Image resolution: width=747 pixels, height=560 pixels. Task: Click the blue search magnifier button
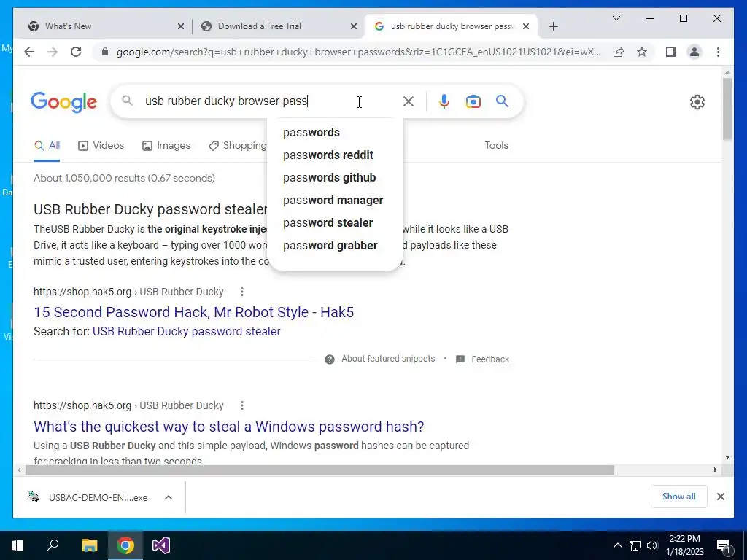502,101
